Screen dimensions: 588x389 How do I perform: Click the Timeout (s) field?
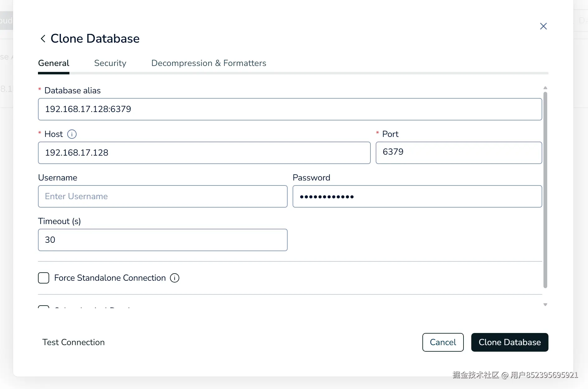(x=162, y=240)
